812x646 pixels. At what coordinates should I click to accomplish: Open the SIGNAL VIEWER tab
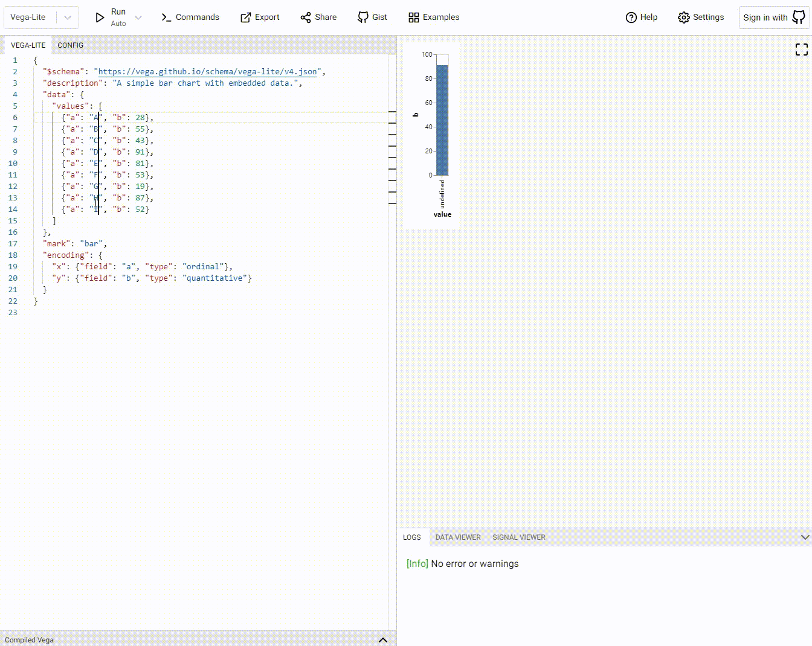pos(519,537)
